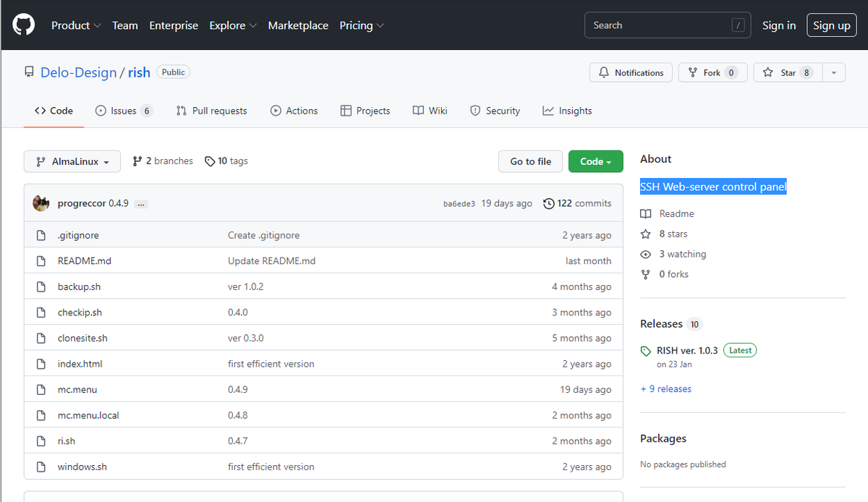Open the Explore dropdown menu
868x502 pixels.
pyautogui.click(x=233, y=25)
